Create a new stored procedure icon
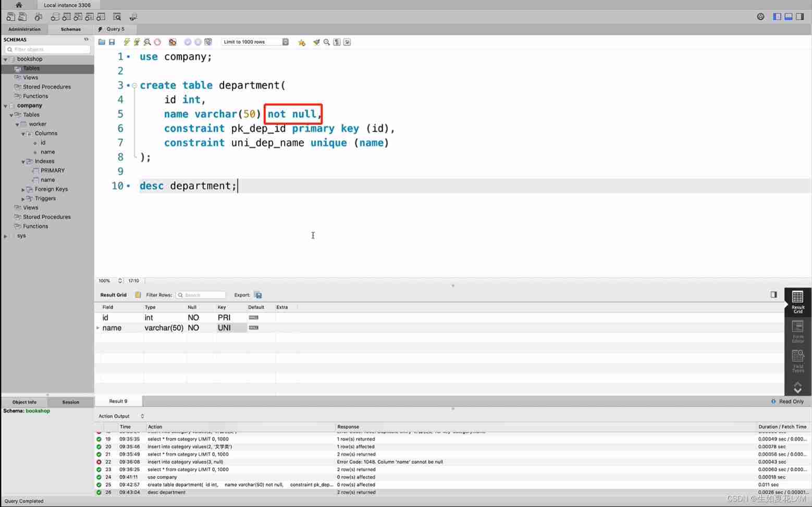This screenshot has height=507, width=812. (x=89, y=17)
